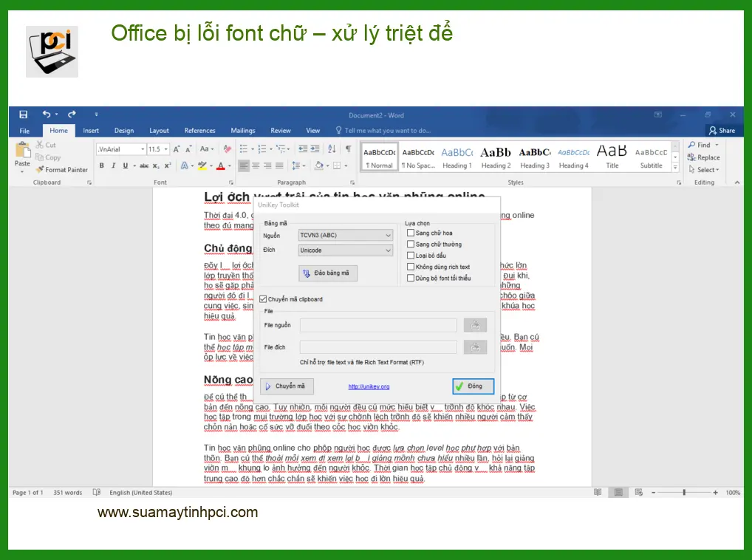752x560 pixels.
Task: Adjust the zoom slider in status bar
Action: (684, 492)
